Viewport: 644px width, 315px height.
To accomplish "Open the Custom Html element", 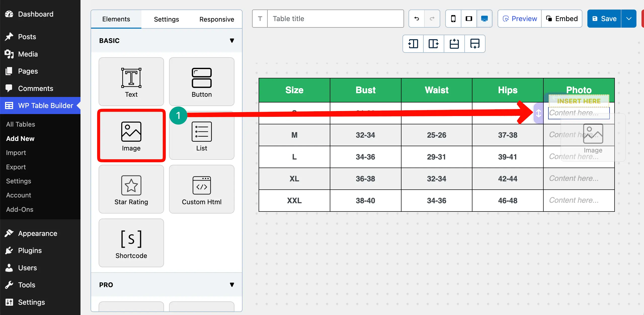I will coord(202,189).
